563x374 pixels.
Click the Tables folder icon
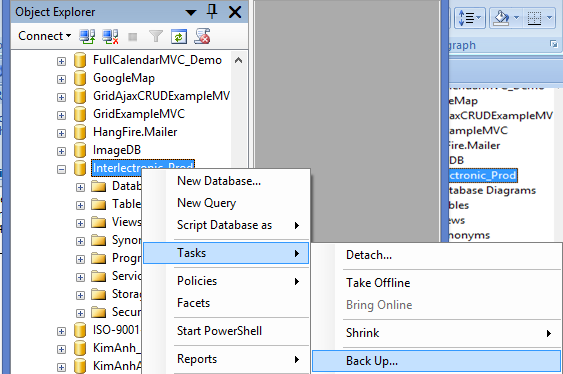coord(98,205)
